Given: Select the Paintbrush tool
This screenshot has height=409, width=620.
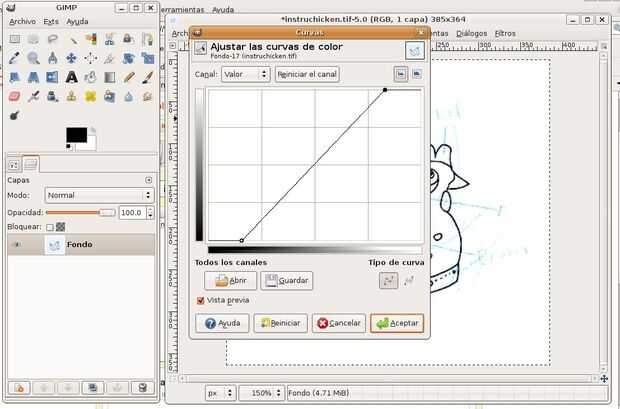Looking at the screenshot, I should pyautogui.click(x=147, y=77).
